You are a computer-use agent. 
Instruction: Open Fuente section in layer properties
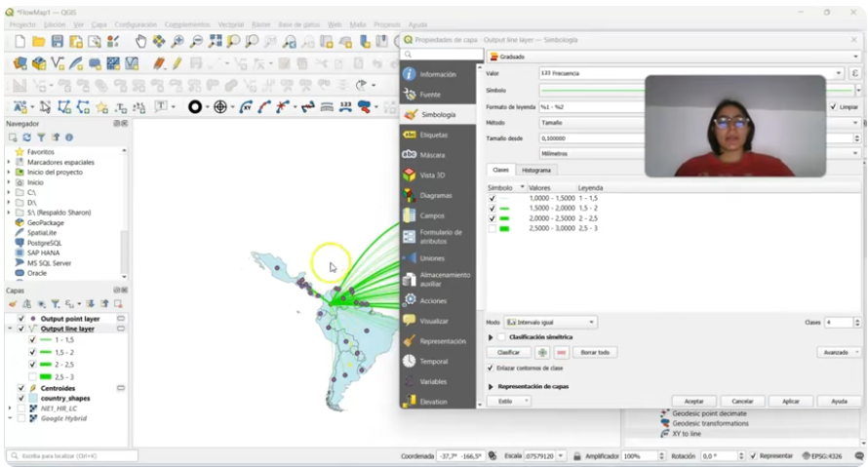437,95
